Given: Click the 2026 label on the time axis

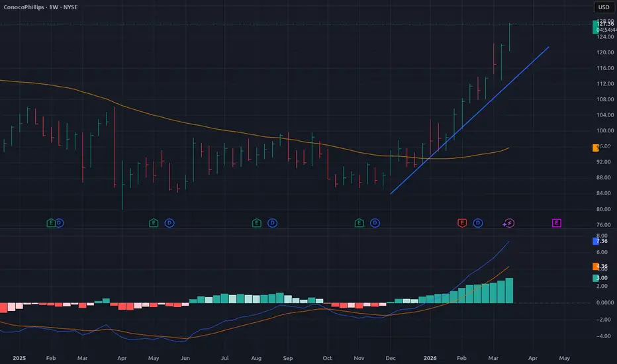Looking at the screenshot, I should [x=430, y=358].
